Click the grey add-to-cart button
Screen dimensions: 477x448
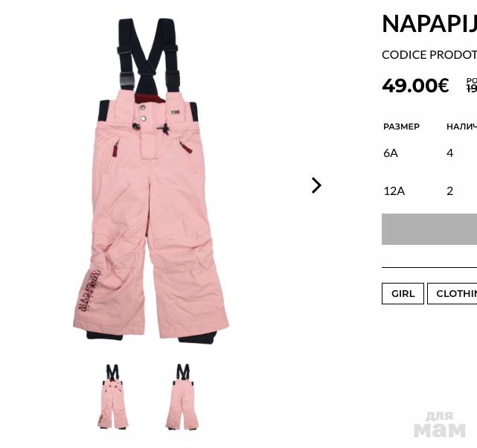429,229
